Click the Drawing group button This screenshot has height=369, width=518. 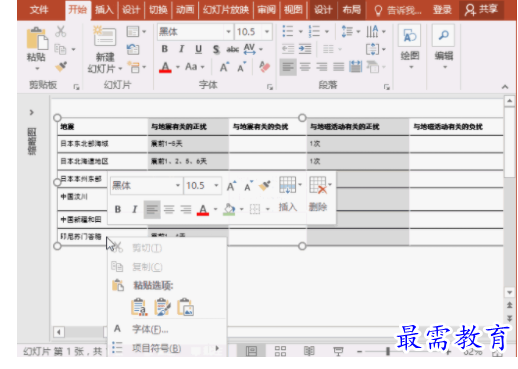point(410,46)
